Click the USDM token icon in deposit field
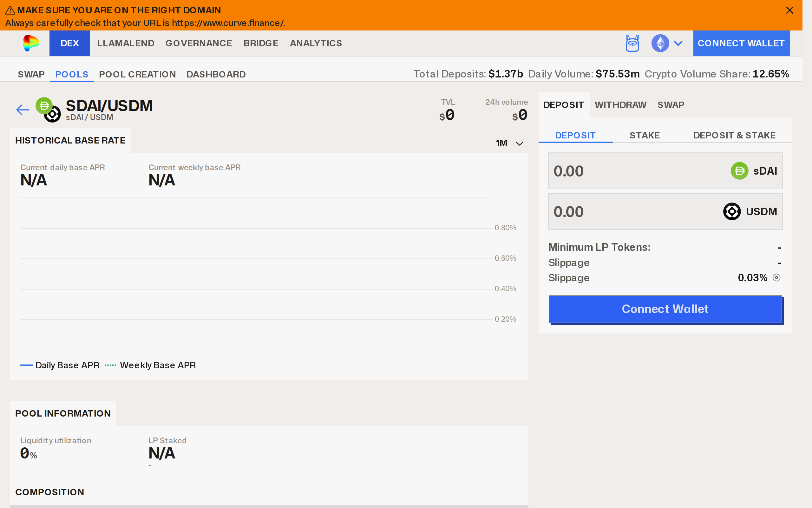 coord(732,212)
